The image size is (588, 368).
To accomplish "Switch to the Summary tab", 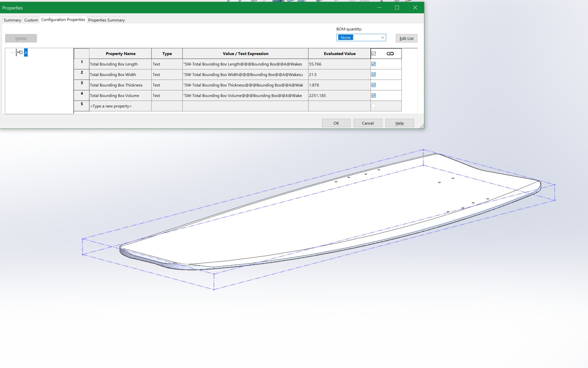I will click(x=12, y=20).
